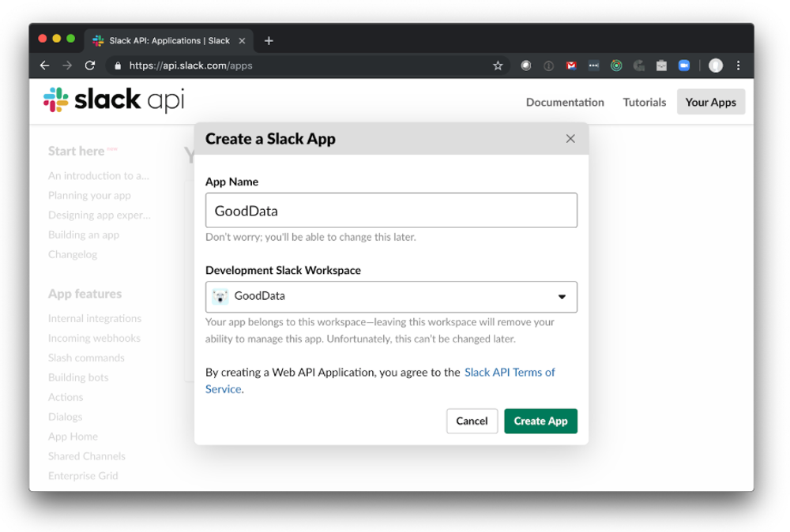Open the Your Apps tab
This screenshot has height=532, width=790.
[710, 102]
